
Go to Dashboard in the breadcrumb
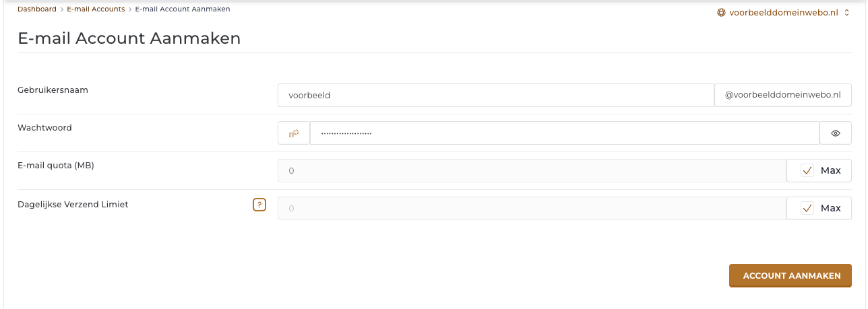(x=37, y=9)
